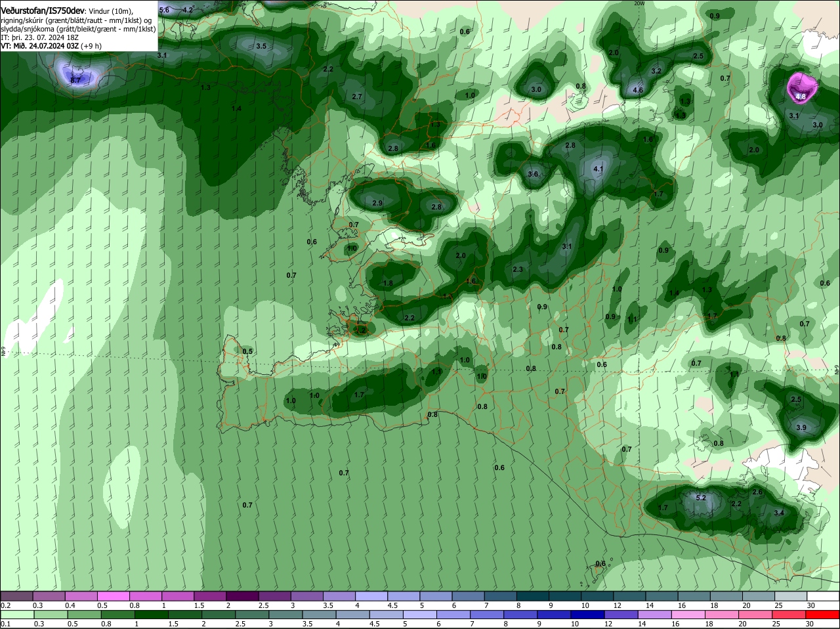
Task: Click the 5.6 value near the top-left
Action: (x=164, y=10)
